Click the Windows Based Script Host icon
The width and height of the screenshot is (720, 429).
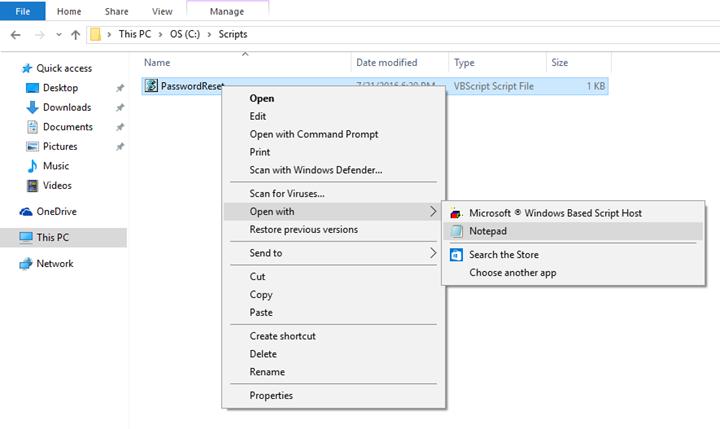tap(457, 213)
